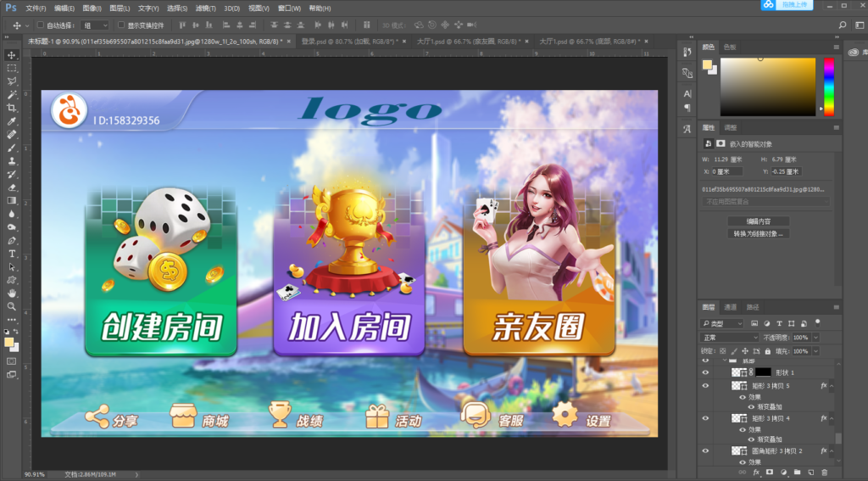Click the layer style fx button at the bottom of the Layers panel
This screenshot has width=868, height=481.
point(755,472)
